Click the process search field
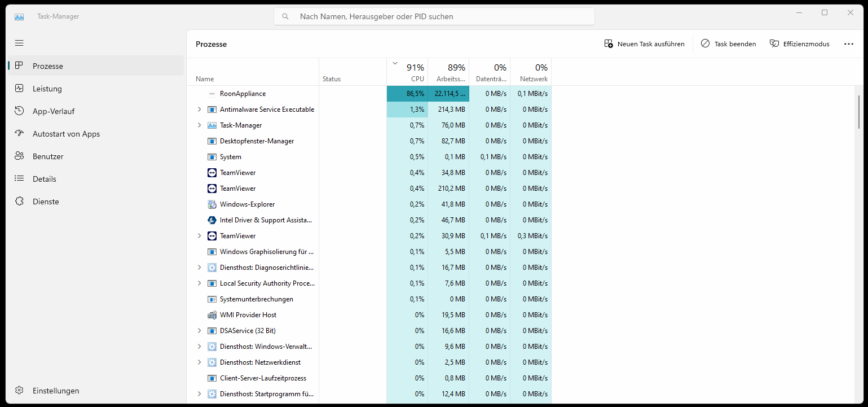 click(434, 16)
